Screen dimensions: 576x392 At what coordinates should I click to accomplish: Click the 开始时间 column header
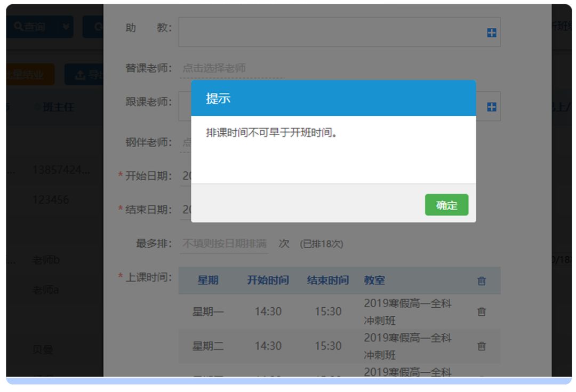pyautogui.click(x=268, y=281)
